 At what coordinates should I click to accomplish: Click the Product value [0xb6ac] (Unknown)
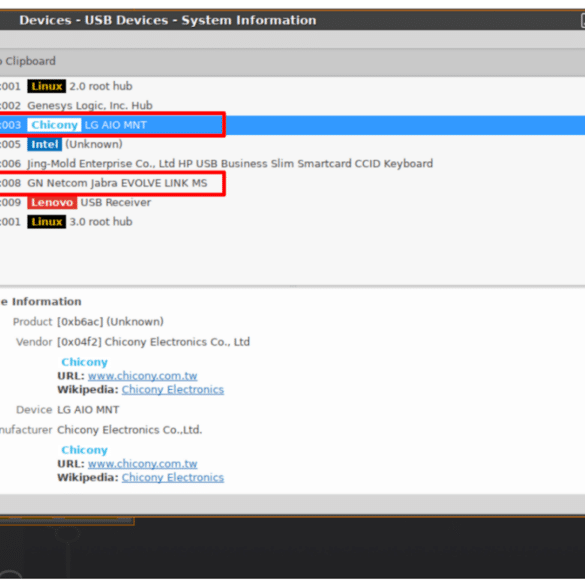point(110,322)
